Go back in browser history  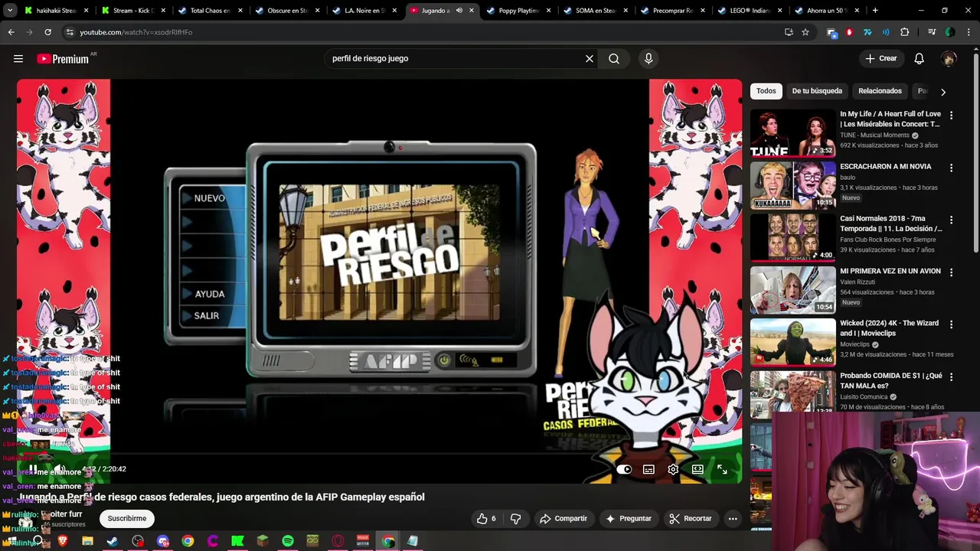pyautogui.click(x=11, y=32)
